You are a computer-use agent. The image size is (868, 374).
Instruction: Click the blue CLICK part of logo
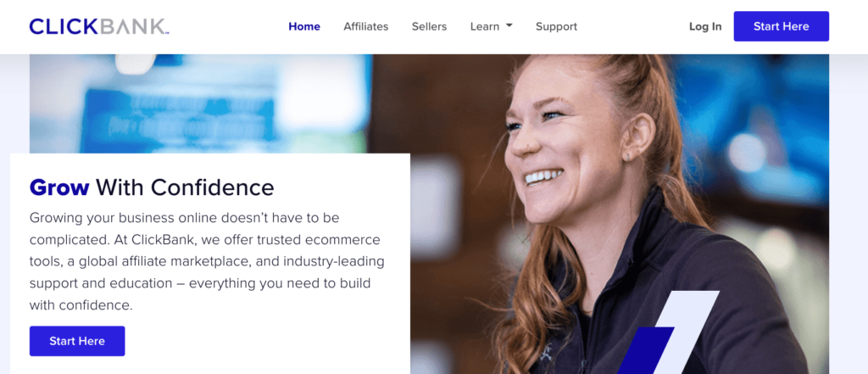[x=64, y=26]
